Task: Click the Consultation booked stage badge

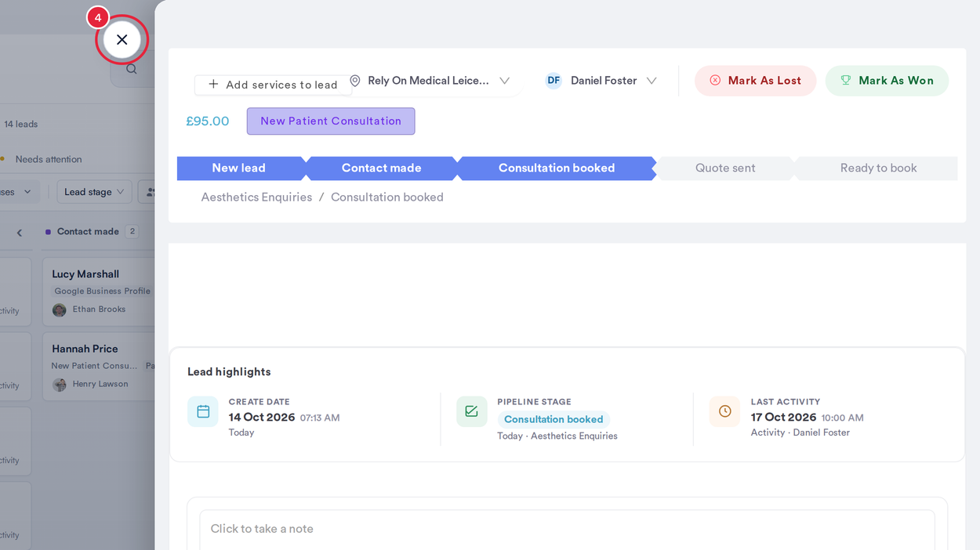Action: click(x=554, y=419)
